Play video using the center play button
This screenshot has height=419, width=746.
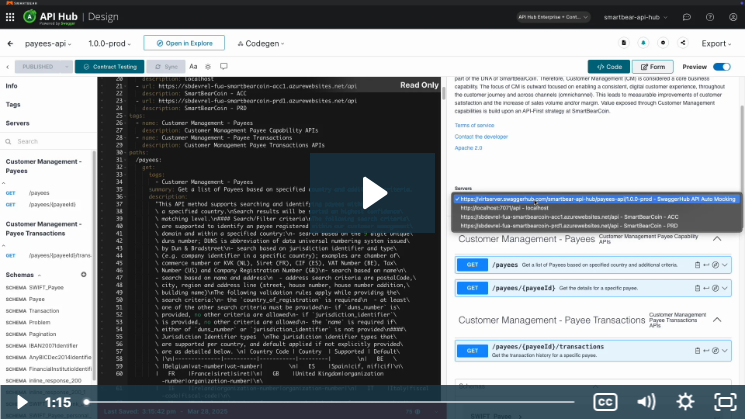(373, 193)
